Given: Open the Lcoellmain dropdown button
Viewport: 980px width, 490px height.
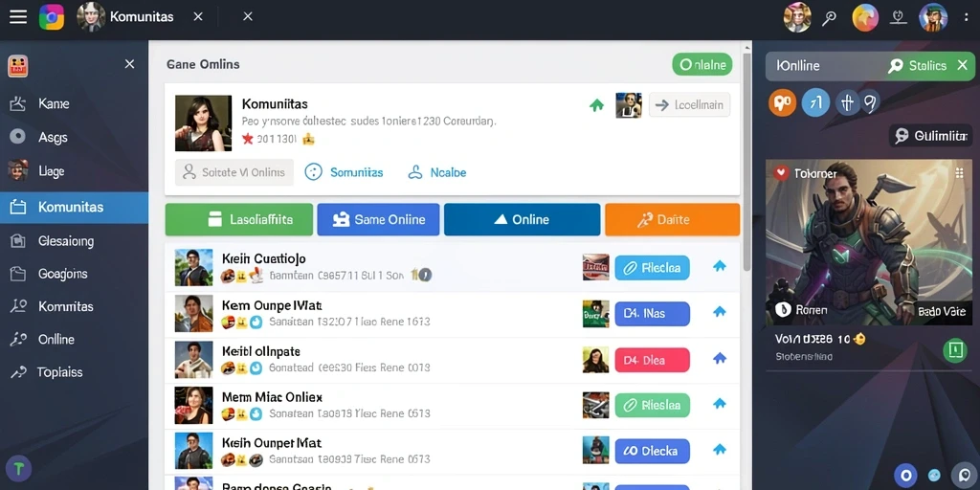Looking at the screenshot, I should pyautogui.click(x=689, y=105).
